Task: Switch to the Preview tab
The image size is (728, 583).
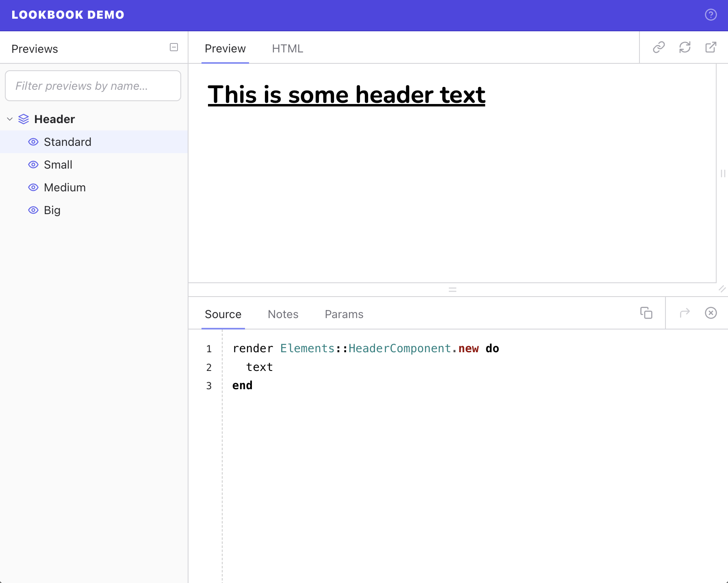Action: point(225,49)
